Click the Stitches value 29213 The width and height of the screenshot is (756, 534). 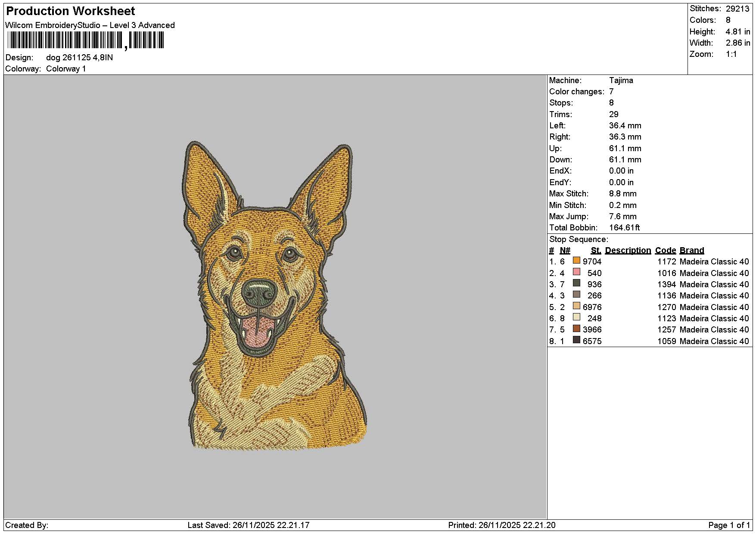click(x=737, y=9)
